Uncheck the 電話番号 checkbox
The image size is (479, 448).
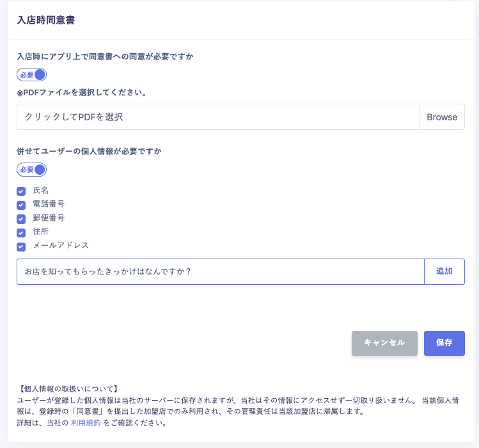tap(21, 205)
